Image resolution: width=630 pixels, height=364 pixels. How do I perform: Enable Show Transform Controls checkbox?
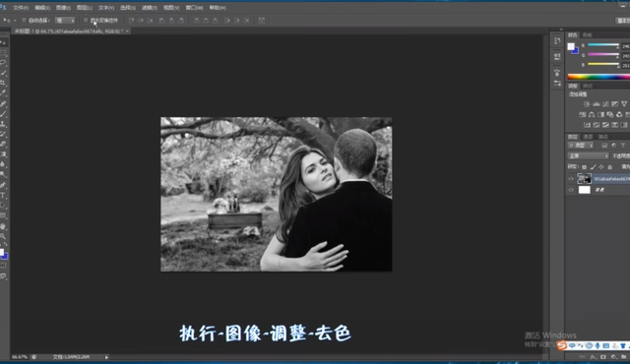[86, 20]
